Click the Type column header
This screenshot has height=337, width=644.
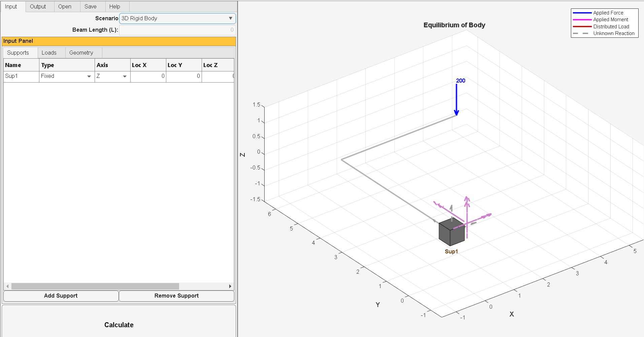67,65
